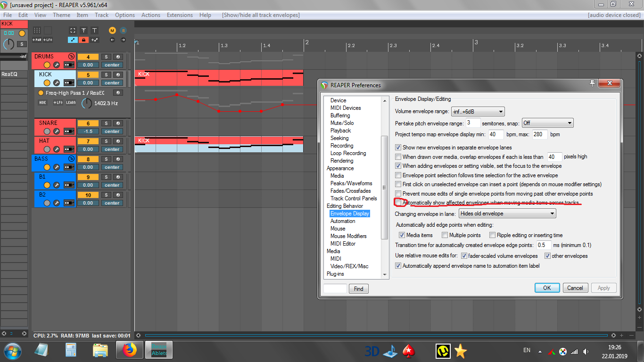Select MIDI Editor in preferences tree
Screen dimensions: 644x362
(343, 244)
